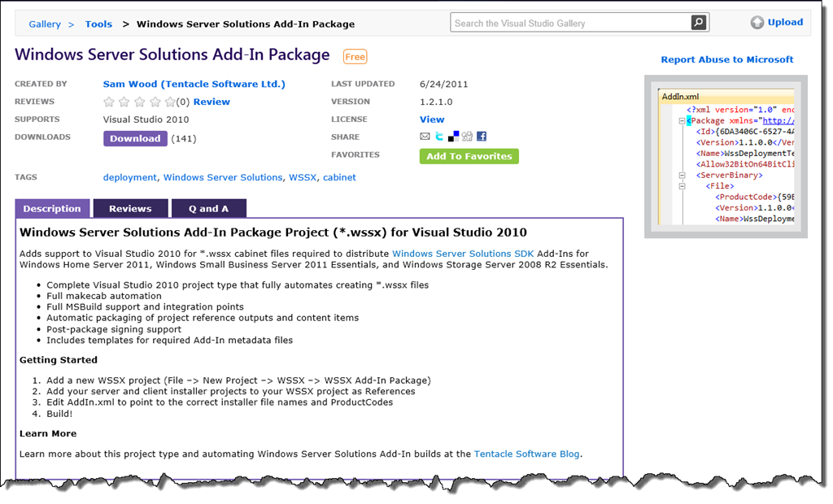This screenshot has height=504, width=833.
Task: Open the Tools breadcrumb link
Action: pyautogui.click(x=98, y=24)
